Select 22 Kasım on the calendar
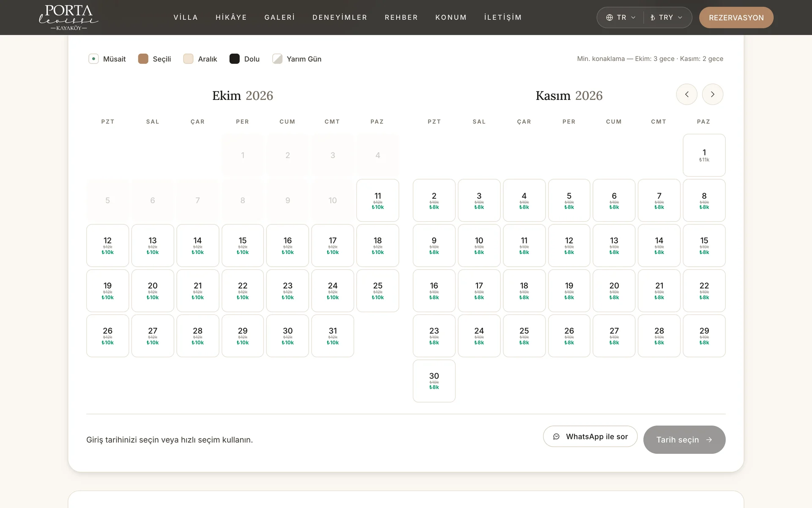 pyautogui.click(x=704, y=291)
